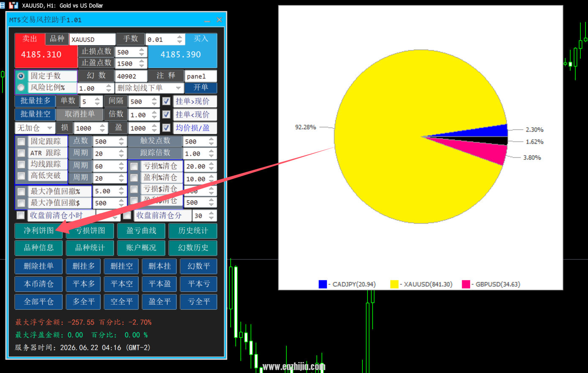Adjust the 止盈点数 1500 stepper arrows

point(142,63)
